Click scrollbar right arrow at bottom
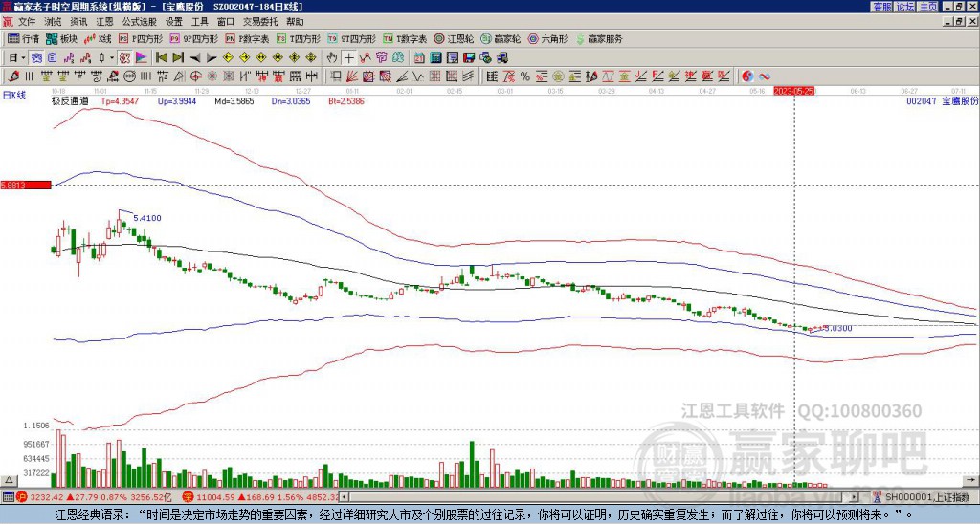Viewport: 980px width, 524px height. pyautogui.click(x=855, y=497)
